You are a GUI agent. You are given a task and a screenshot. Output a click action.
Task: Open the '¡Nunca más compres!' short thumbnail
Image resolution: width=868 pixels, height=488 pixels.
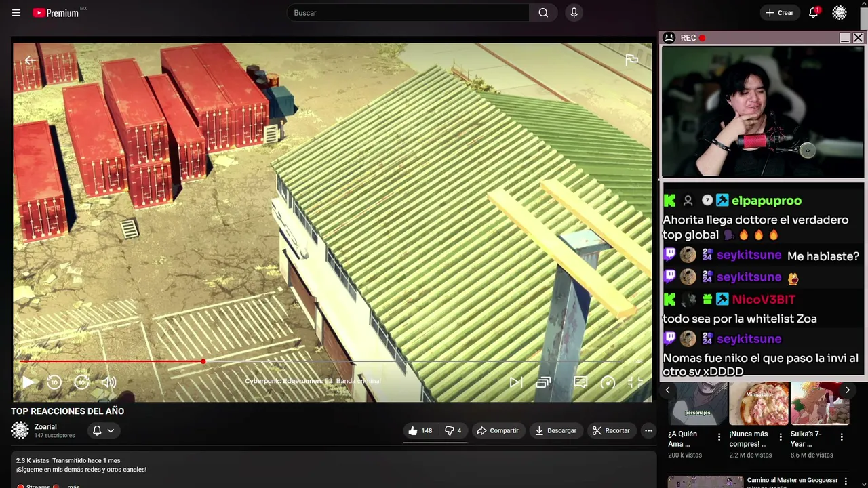click(759, 403)
